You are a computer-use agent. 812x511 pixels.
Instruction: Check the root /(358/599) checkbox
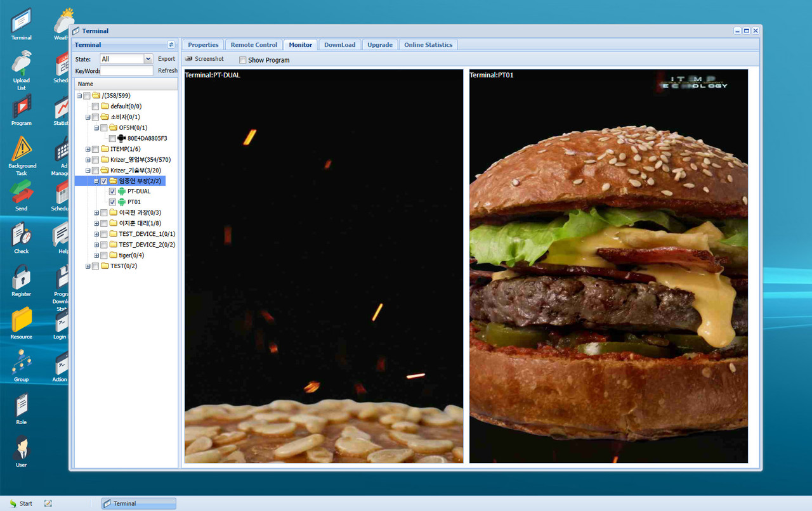(x=87, y=96)
